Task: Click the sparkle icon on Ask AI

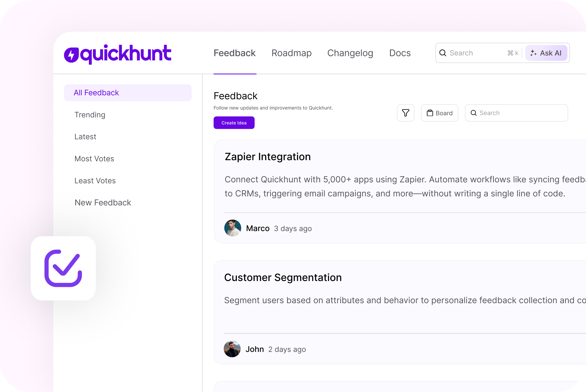Action: coord(533,53)
